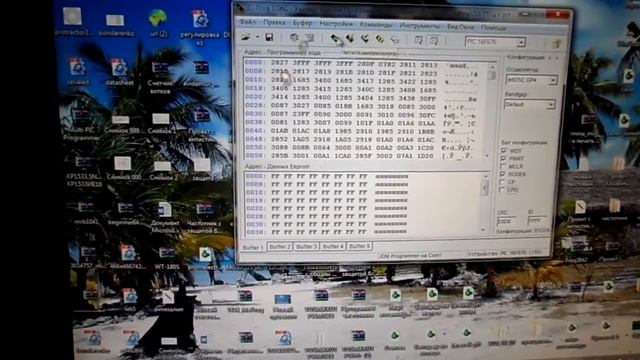Open the Буфер menu
The width and height of the screenshot is (640, 360).
302,23
